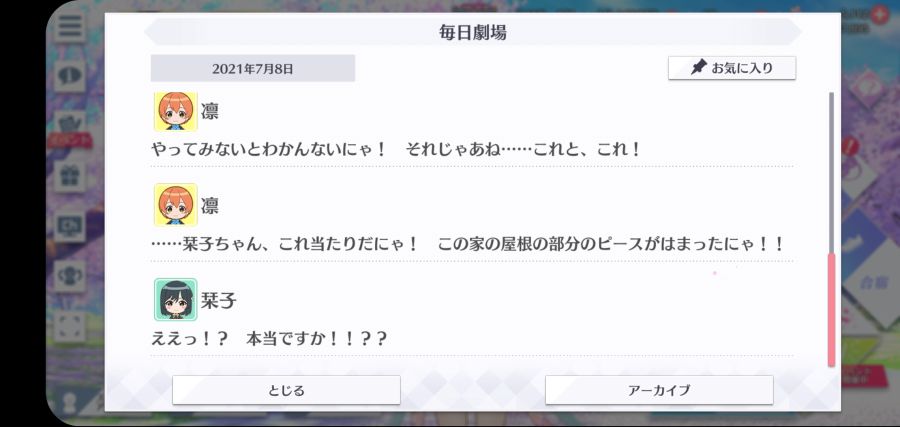
Task: Tap the trophy sidebar icon
Action: tap(71, 276)
